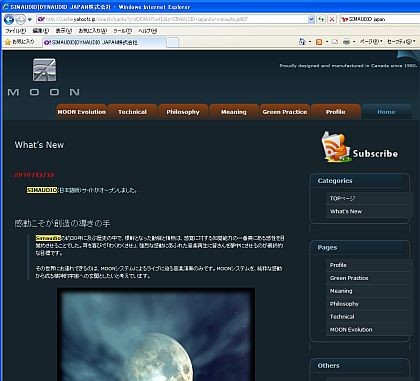Open the recent pages dropdown arrow
The image size is (420, 381).
point(30,20)
